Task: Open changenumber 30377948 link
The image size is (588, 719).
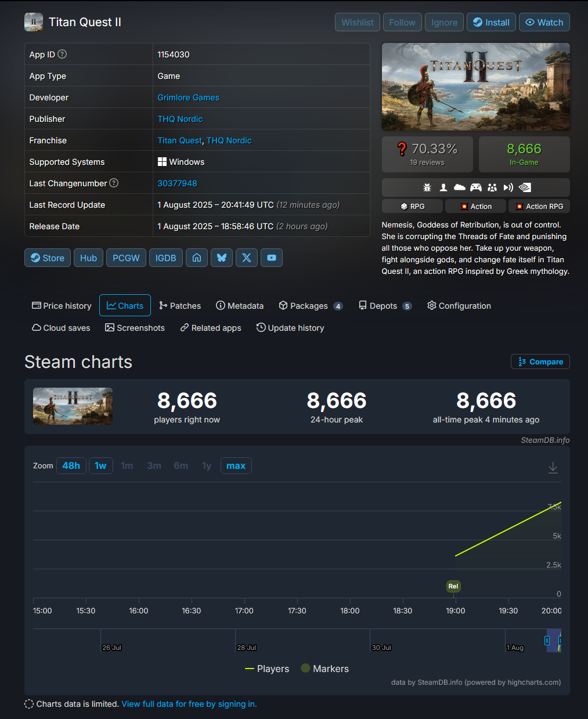Action: [x=177, y=183]
